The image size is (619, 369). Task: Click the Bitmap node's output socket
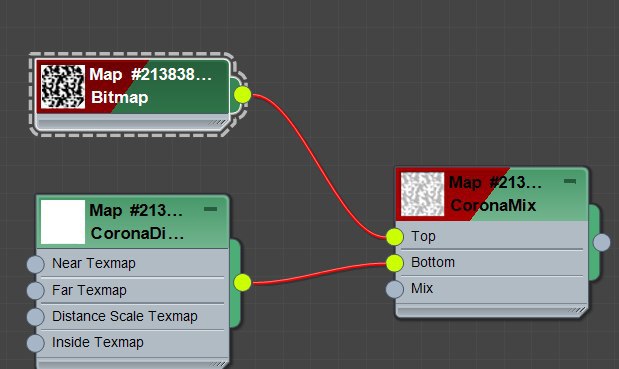point(242,95)
